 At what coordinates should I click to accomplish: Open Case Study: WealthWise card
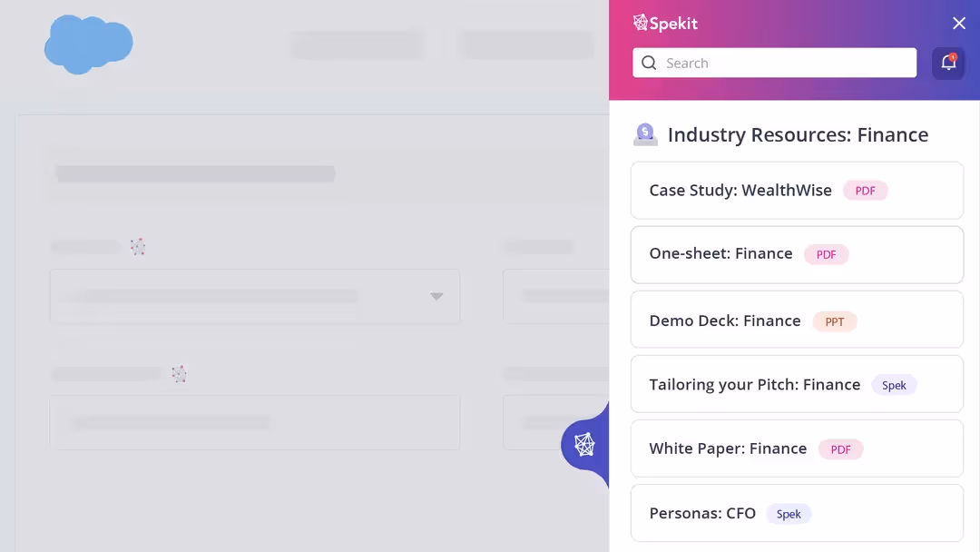coord(797,191)
